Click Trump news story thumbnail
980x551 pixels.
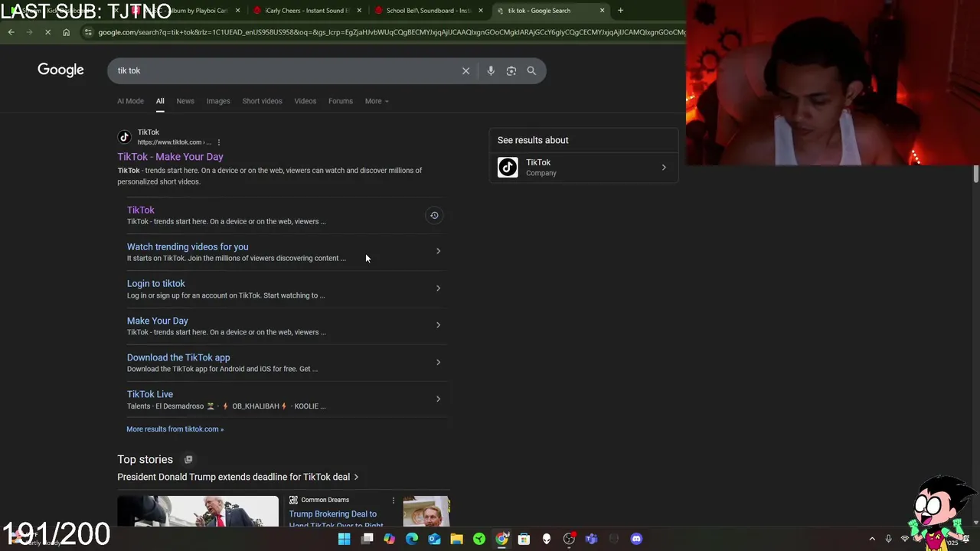(198, 511)
